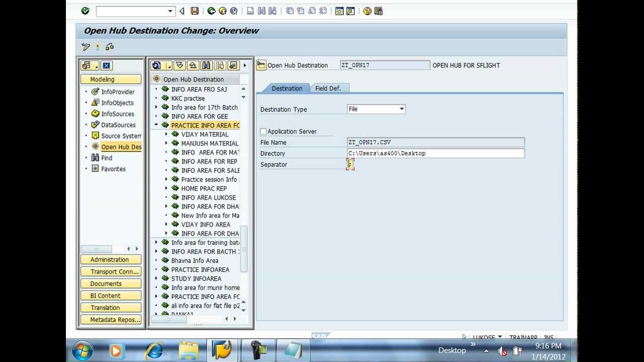Click the Cancel icon in the toolbar
The width and height of the screenshot is (644, 362).
tap(233, 11)
